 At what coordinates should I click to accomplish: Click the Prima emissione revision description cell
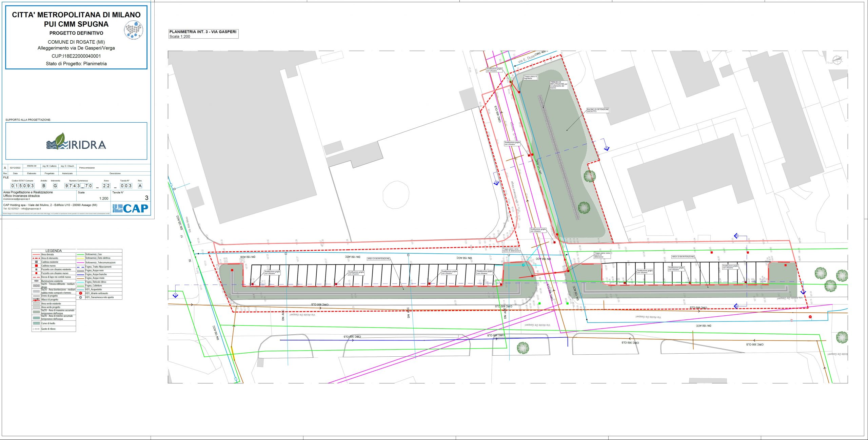[87, 168]
